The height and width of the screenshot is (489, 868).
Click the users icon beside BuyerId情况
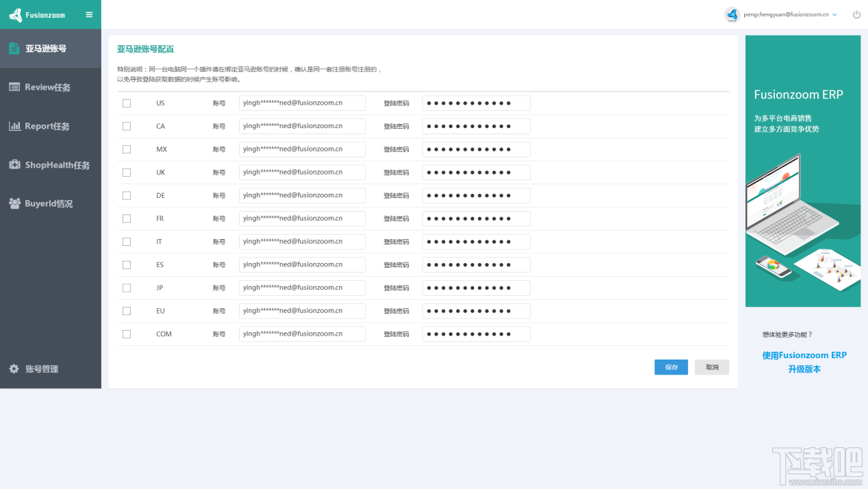(x=14, y=203)
